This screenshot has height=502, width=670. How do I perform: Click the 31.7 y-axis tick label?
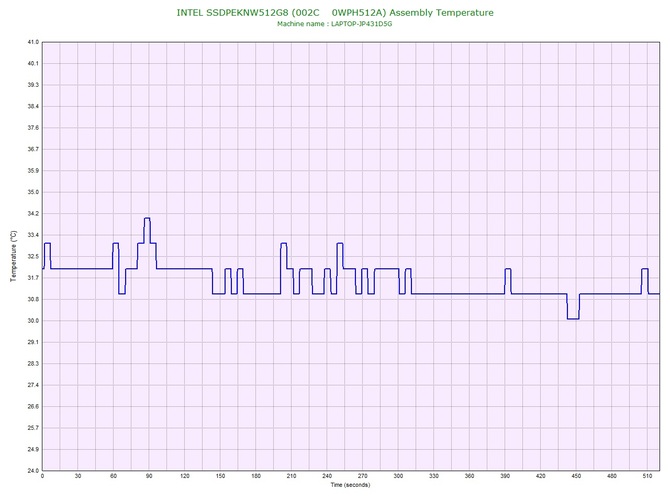33,278
